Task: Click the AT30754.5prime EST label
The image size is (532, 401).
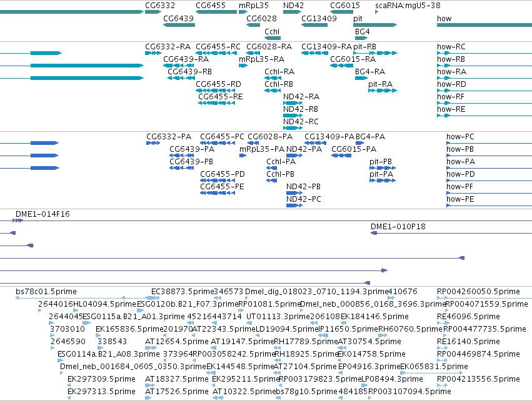Action: pyautogui.click(x=369, y=342)
